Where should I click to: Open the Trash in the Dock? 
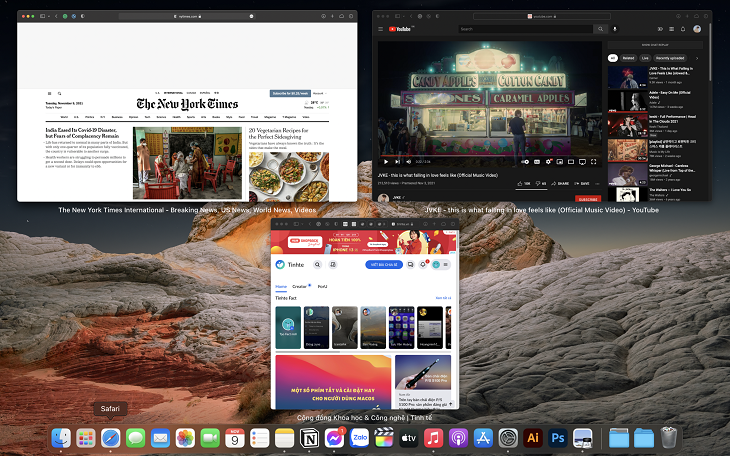pyautogui.click(x=669, y=438)
